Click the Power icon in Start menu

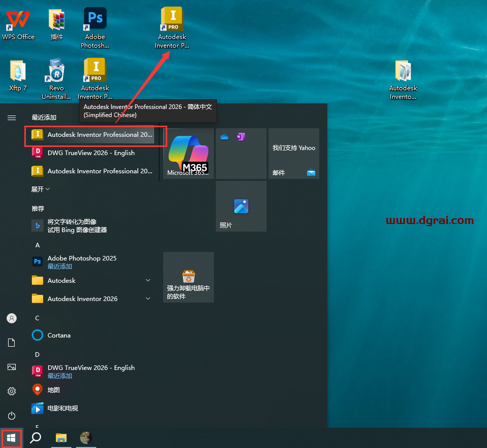12,416
